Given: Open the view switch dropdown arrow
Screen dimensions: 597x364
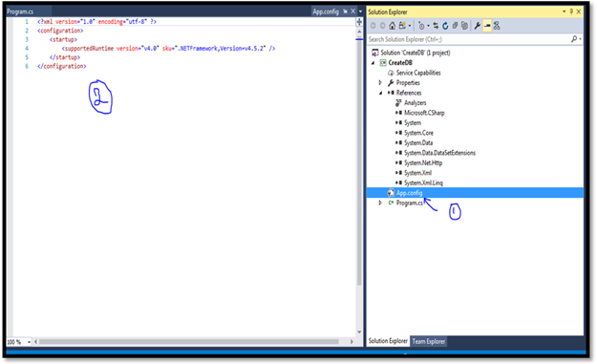Looking at the screenshot, I should point(409,26).
